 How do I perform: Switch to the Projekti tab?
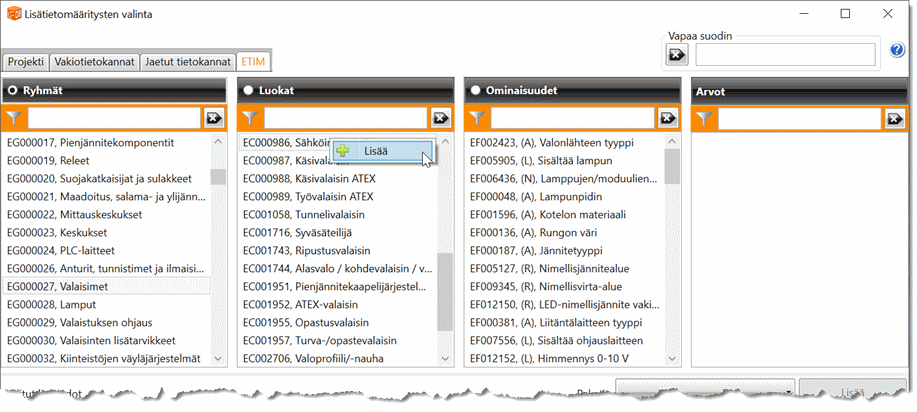pyautogui.click(x=26, y=62)
